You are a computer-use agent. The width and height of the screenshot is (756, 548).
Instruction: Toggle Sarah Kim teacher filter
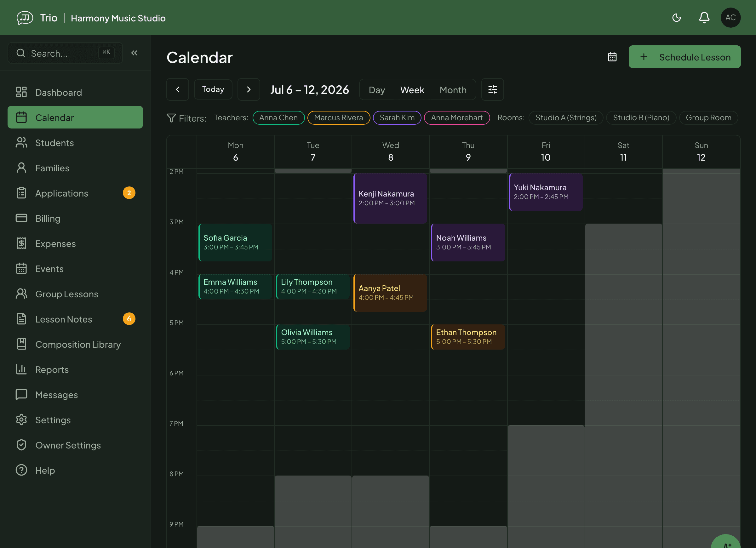(397, 118)
